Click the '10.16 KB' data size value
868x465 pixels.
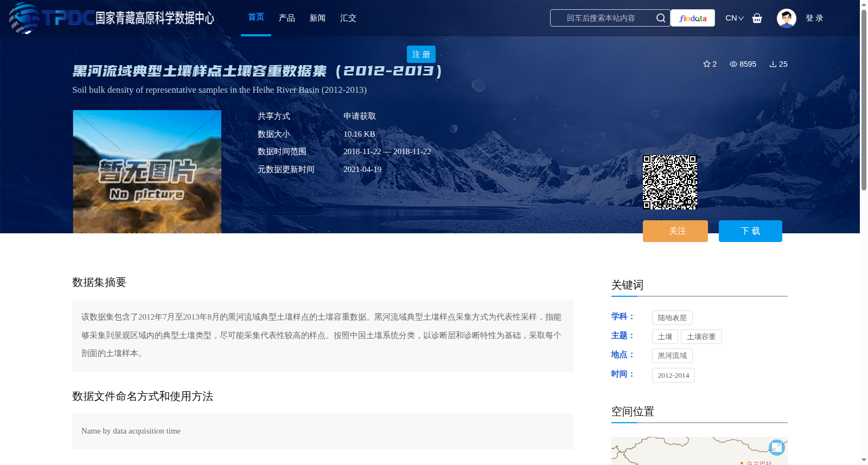[x=359, y=134]
